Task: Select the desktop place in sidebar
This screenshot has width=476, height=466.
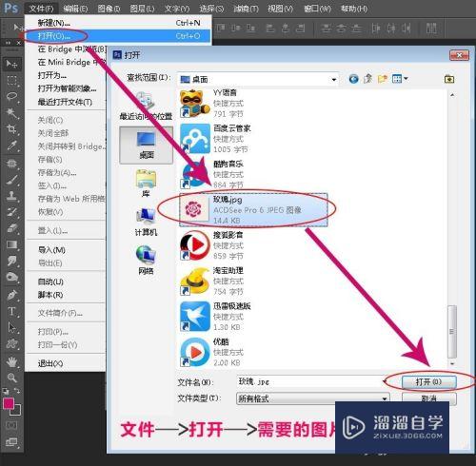Action: 147,146
